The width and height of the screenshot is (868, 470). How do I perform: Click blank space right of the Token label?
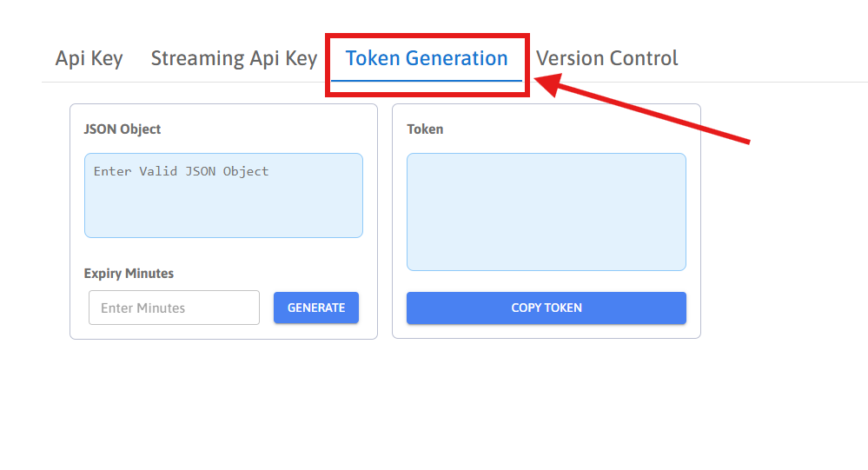pyautogui.click(x=565, y=129)
